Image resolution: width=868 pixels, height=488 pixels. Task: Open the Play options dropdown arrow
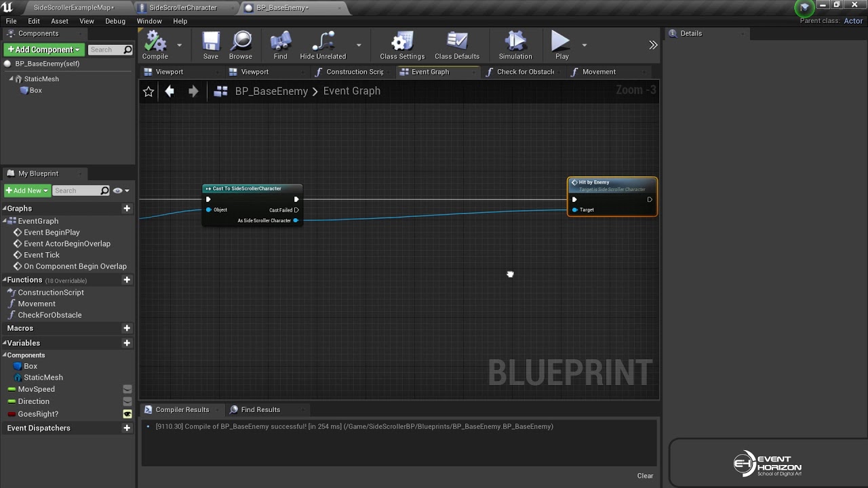(x=584, y=45)
